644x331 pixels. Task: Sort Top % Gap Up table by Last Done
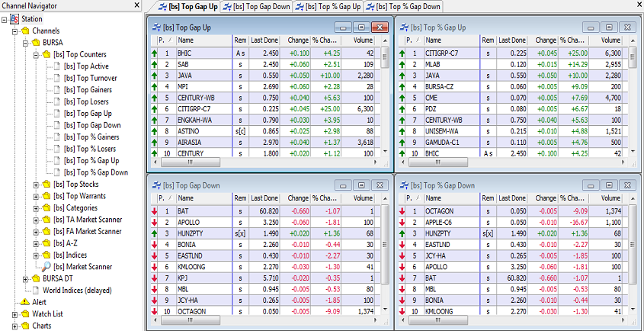point(511,40)
